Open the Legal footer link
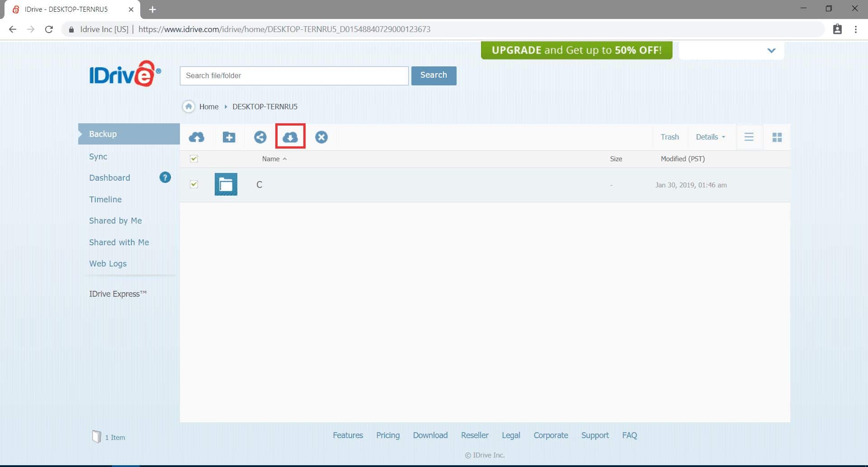This screenshot has height=467, width=868. point(511,435)
